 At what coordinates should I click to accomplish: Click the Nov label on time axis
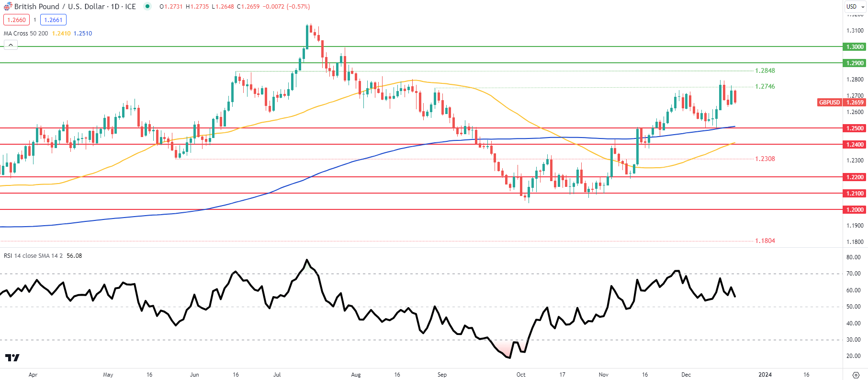point(604,375)
